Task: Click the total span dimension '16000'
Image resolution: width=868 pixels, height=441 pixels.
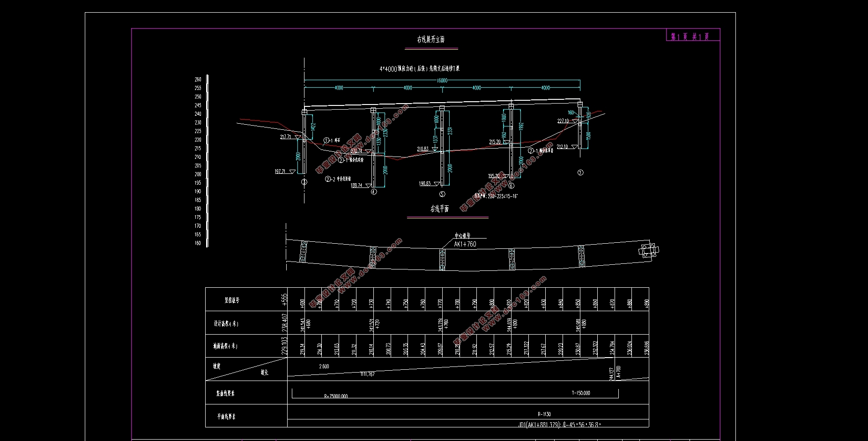Action: [x=442, y=80]
